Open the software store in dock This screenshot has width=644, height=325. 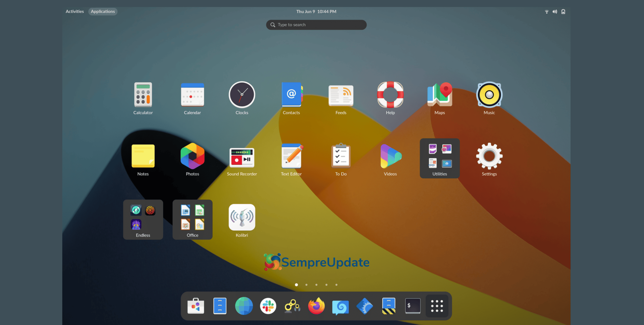click(x=196, y=306)
